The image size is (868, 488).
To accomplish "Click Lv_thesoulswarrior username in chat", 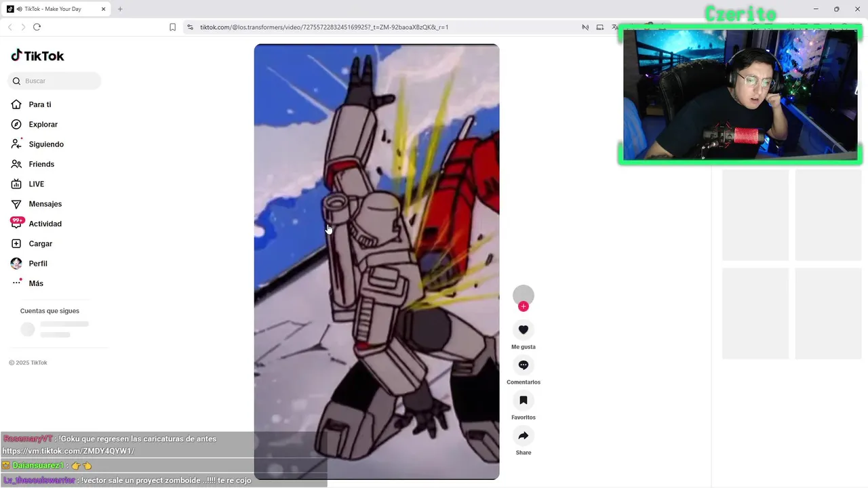I will [39, 480].
